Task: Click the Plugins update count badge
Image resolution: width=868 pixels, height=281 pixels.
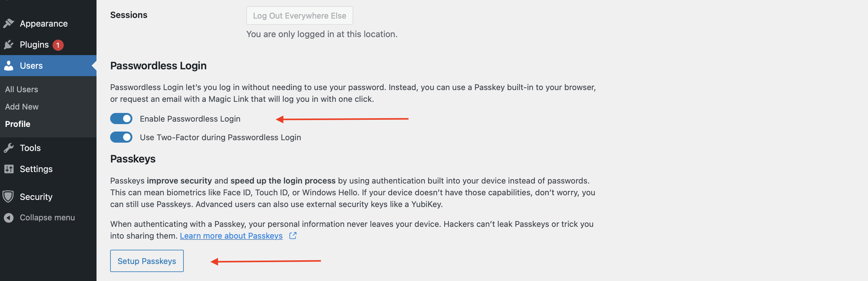Action: [58, 45]
